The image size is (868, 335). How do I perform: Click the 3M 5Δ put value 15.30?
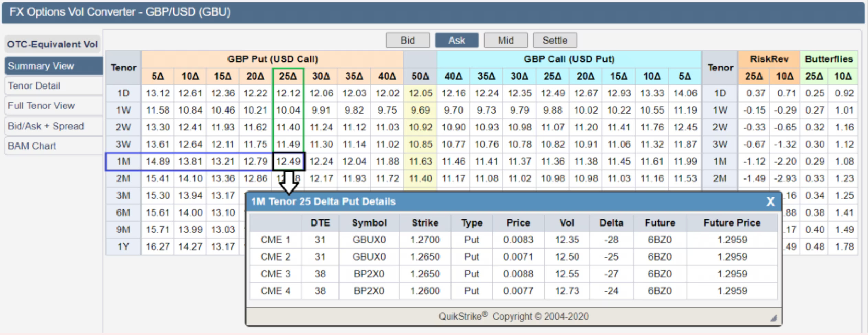pyautogui.click(x=158, y=195)
